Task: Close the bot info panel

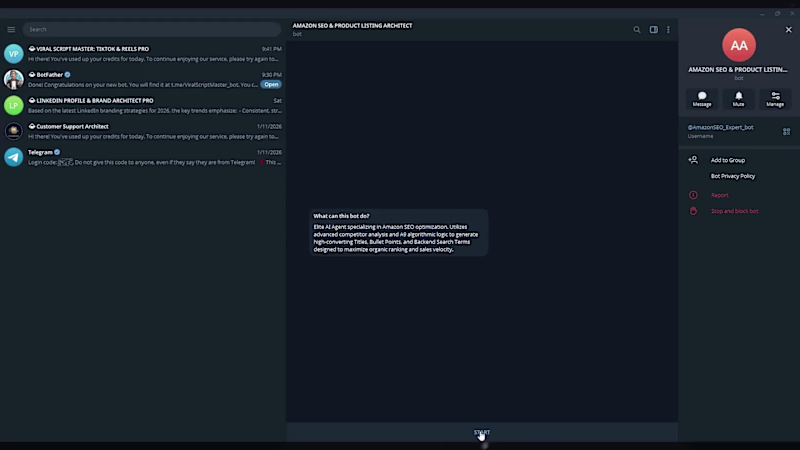Action: pyautogui.click(x=788, y=30)
